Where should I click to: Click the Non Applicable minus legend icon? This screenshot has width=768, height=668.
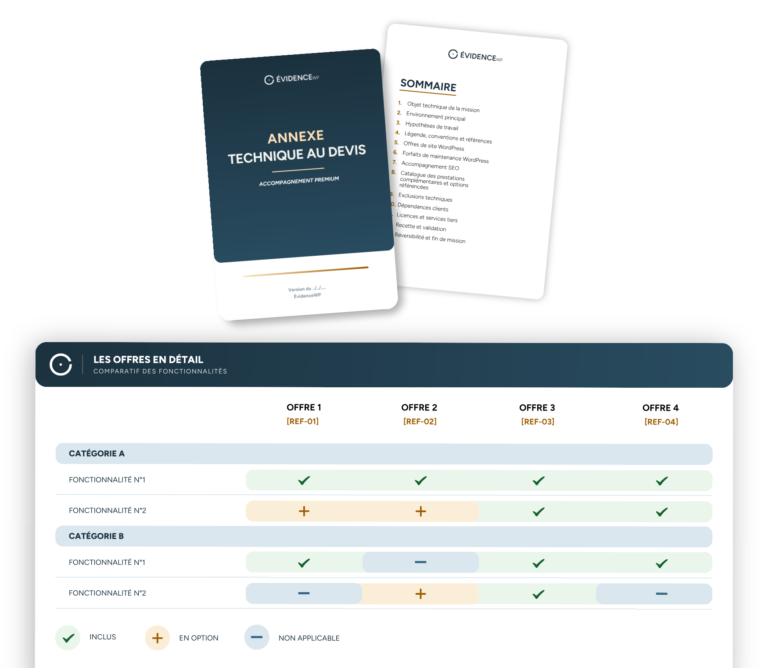point(257,637)
